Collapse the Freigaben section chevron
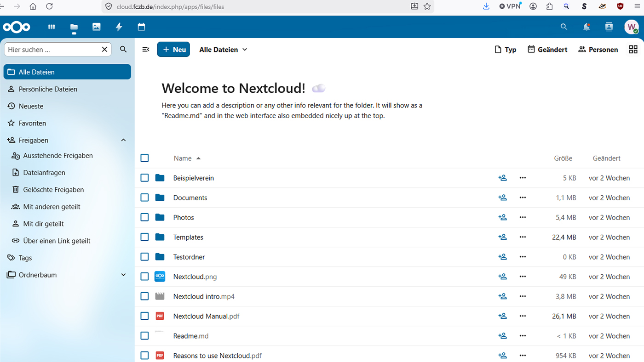This screenshot has width=644, height=362. point(123,140)
